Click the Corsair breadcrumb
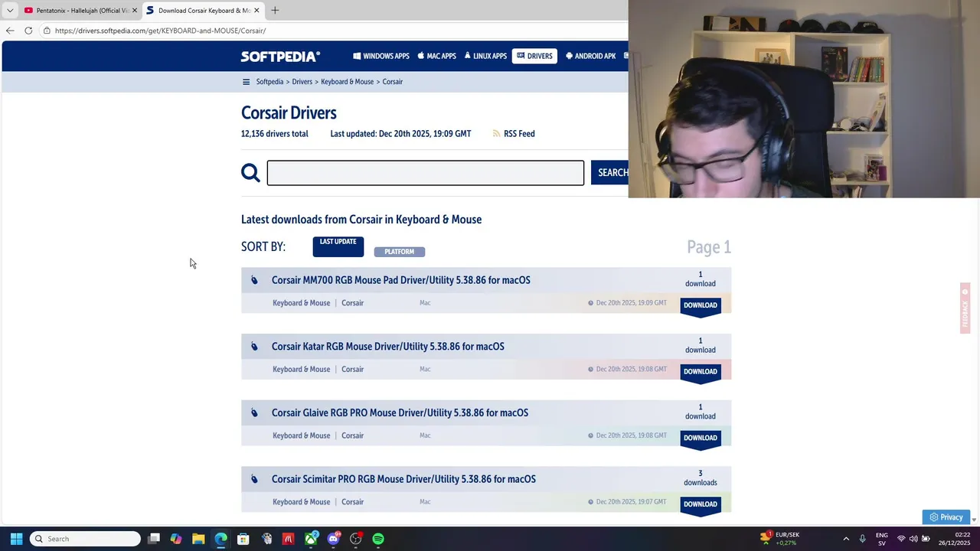This screenshot has width=980, height=551. tap(393, 82)
